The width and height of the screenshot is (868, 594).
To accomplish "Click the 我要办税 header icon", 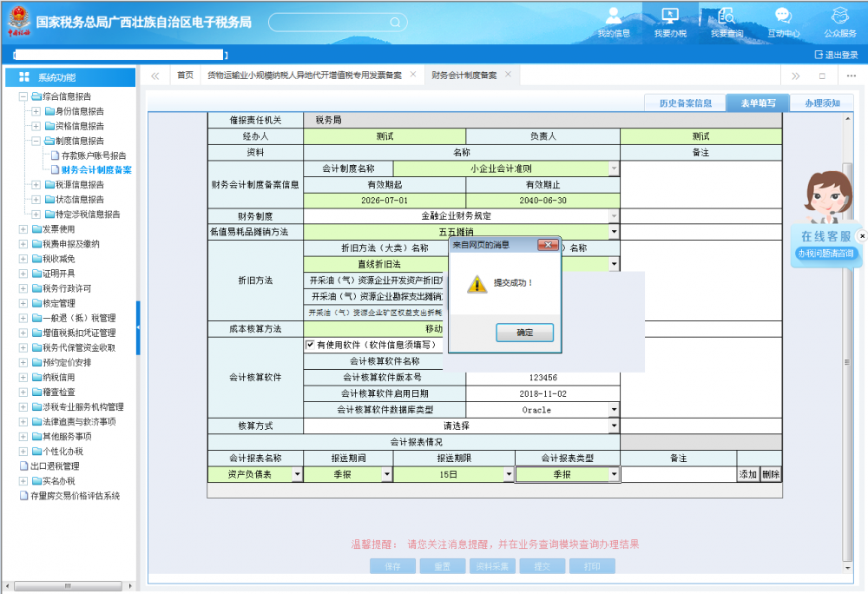I will [669, 22].
